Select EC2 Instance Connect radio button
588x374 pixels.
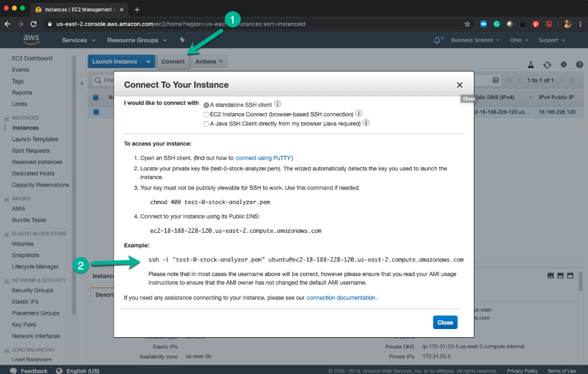coord(206,114)
